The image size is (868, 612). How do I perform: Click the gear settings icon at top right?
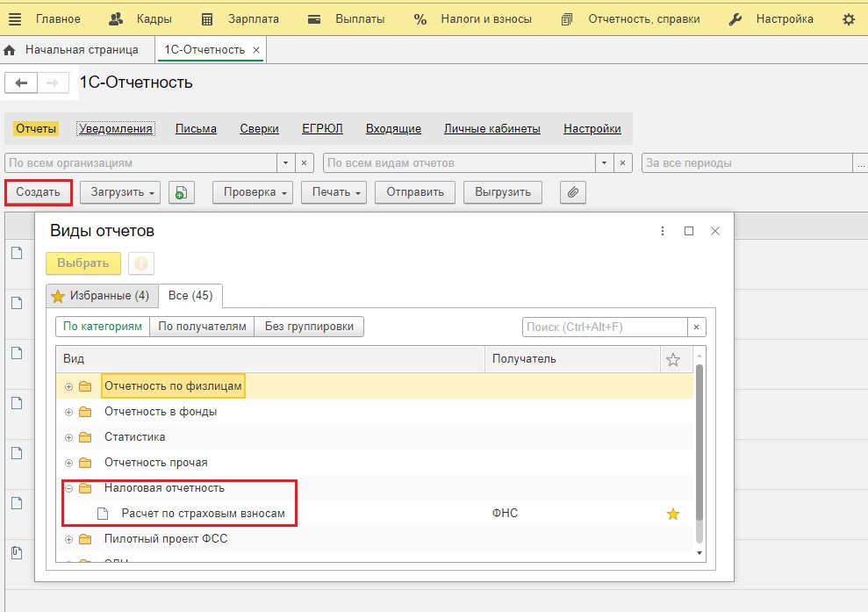(849, 19)
